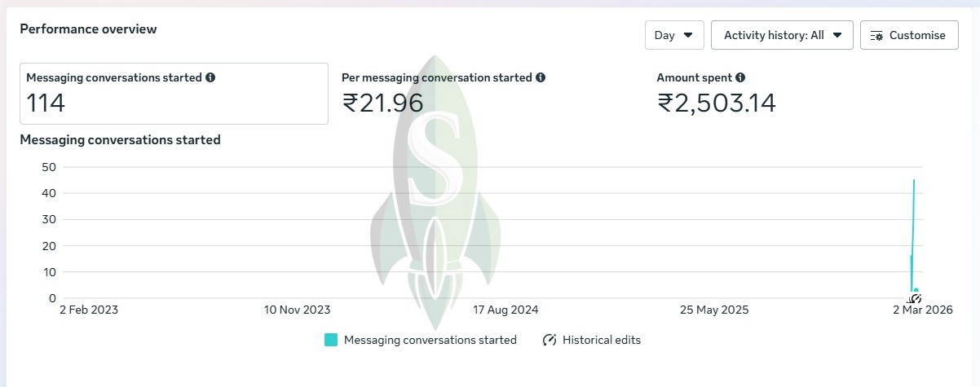This screenshot has height=387, width=980.
Task: Expand the Activity history: All dropdown
Action: pyautogui.click(x=782, y=35)
